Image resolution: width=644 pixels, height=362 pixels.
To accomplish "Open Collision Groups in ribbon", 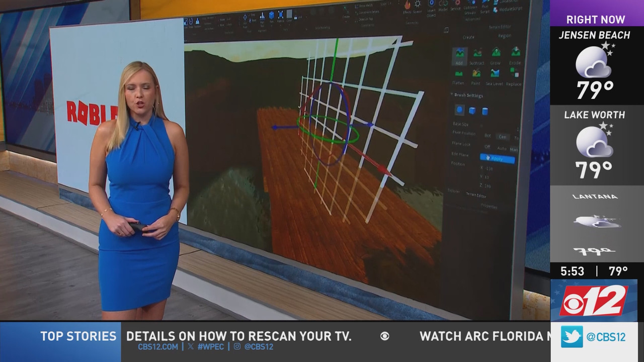I will pyautogui.click(x=470, y=8).
